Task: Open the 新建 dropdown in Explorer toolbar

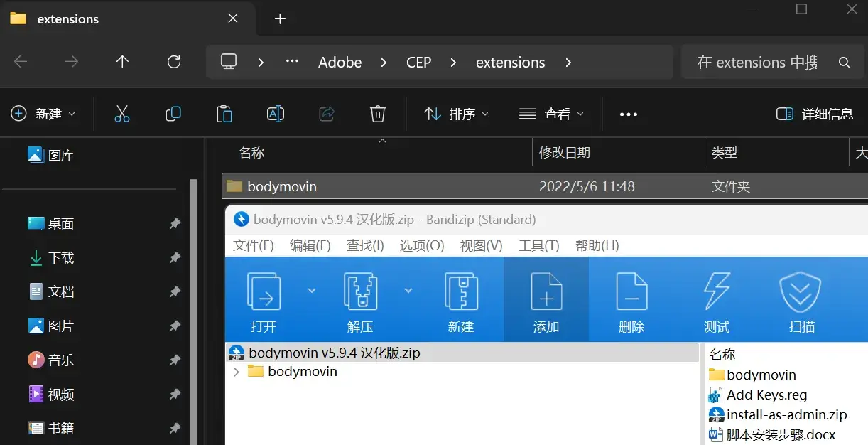Action: click(43, 114)
